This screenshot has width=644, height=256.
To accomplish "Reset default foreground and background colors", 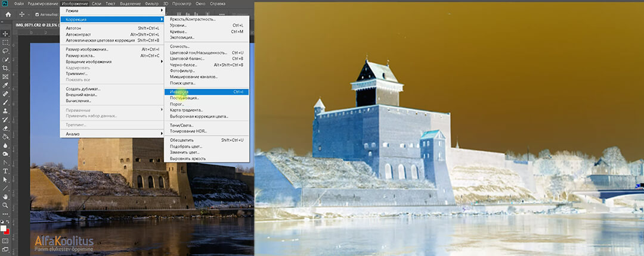I will [x=2, y=221].
